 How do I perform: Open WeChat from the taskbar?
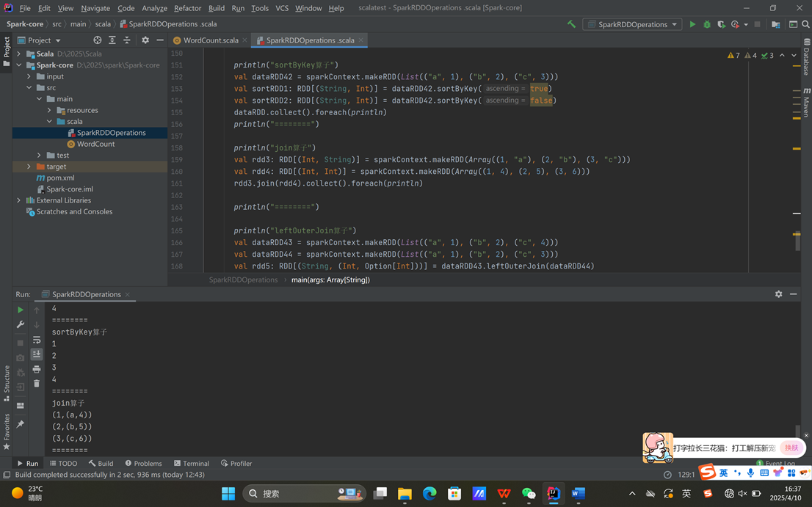529,494
